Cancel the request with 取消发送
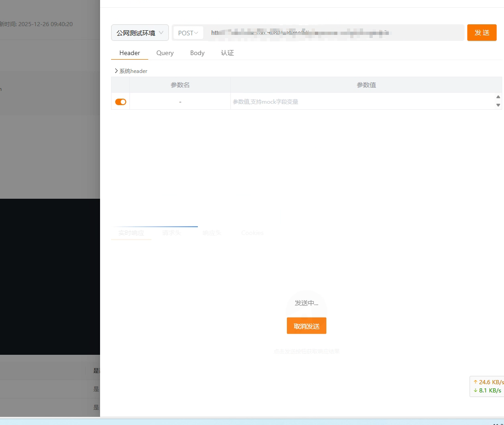Viewport: 504px width, 425px height. click(x=306, y=326)
